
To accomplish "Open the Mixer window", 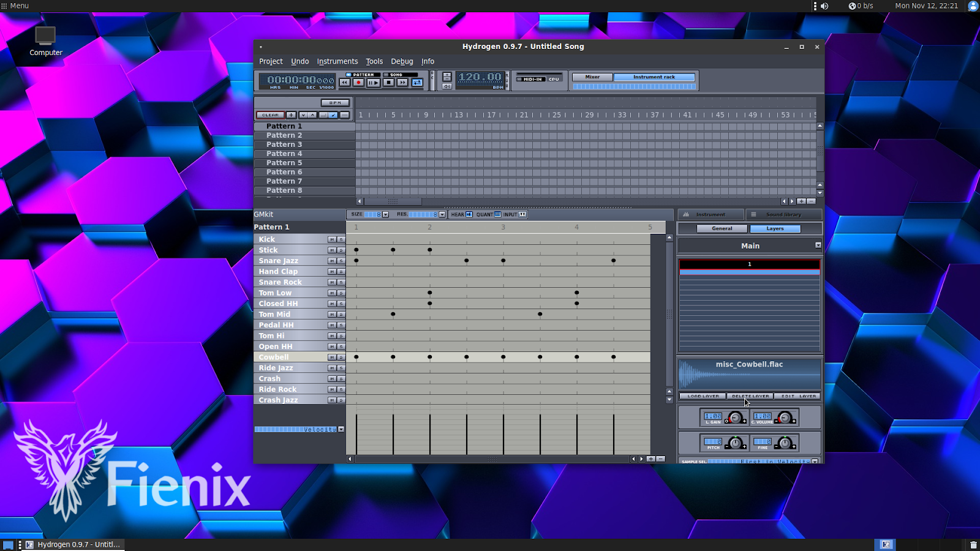I will tap(592, 77).
